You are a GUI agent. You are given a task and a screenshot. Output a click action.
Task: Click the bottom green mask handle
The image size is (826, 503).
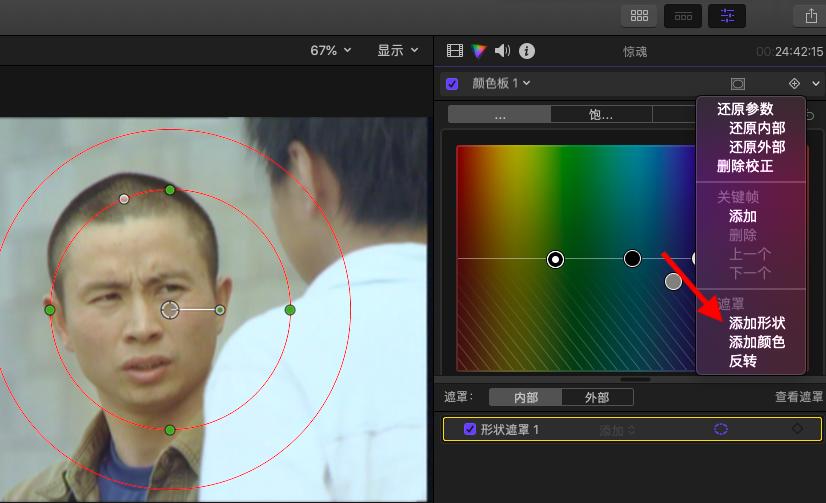170,430
